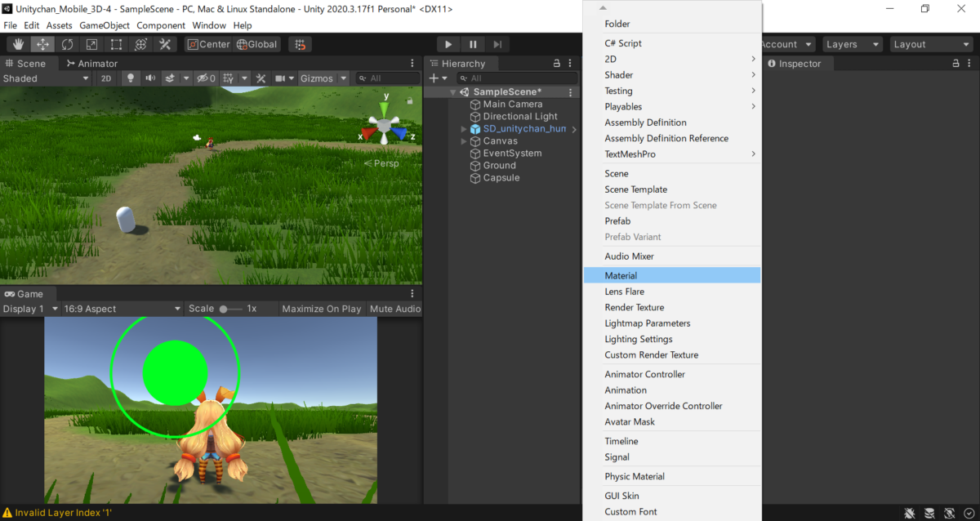Choose Material from the create menu
The width and height of the screenshot is (980, 521).
coord(672,275)
